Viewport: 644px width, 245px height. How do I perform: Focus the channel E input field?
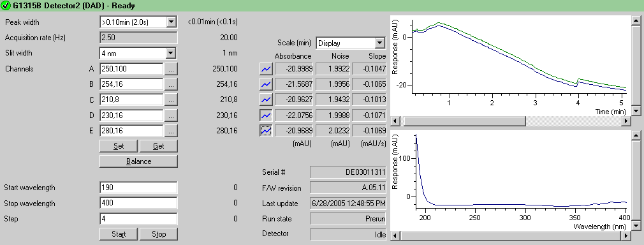coord(131,131)
